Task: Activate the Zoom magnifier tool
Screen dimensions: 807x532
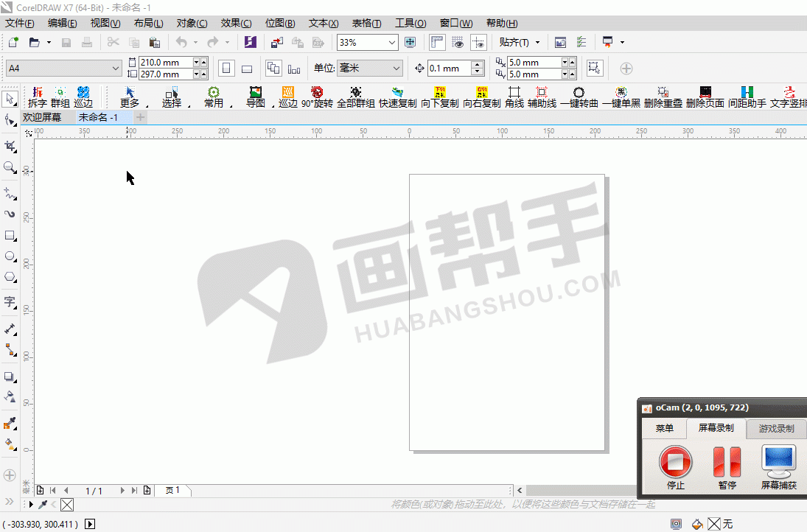Action: point(10,167)
